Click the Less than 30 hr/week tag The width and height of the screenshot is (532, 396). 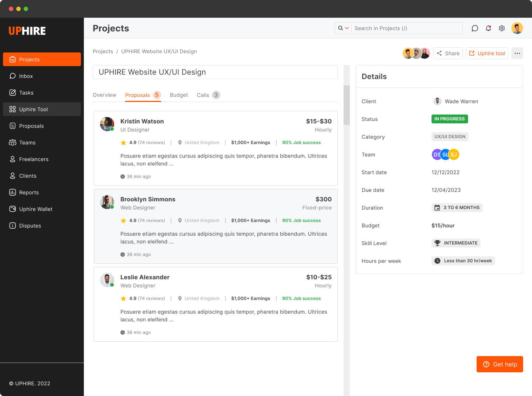click(463, 261)
